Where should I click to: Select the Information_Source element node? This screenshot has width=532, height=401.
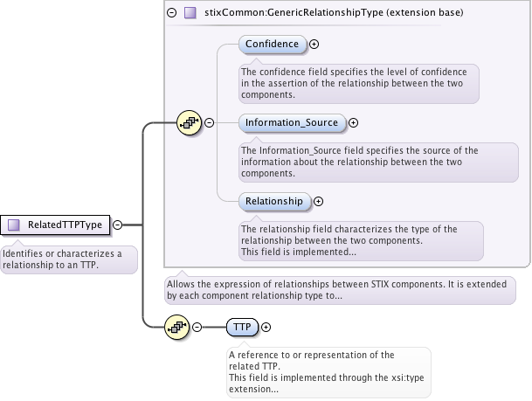(x=291, y=122)
